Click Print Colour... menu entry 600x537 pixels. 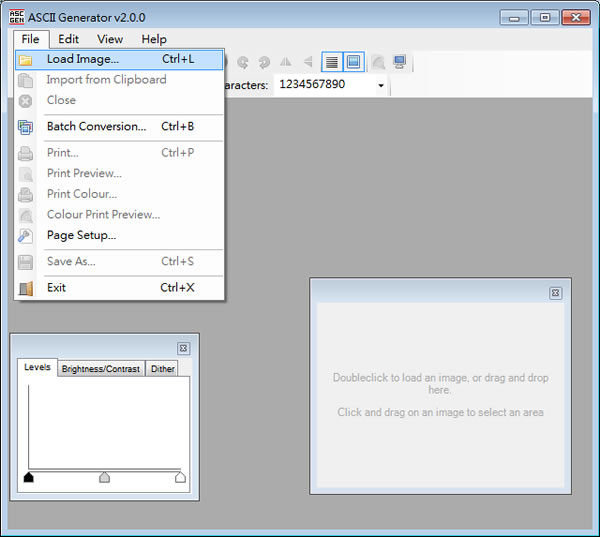click(119, 194)
